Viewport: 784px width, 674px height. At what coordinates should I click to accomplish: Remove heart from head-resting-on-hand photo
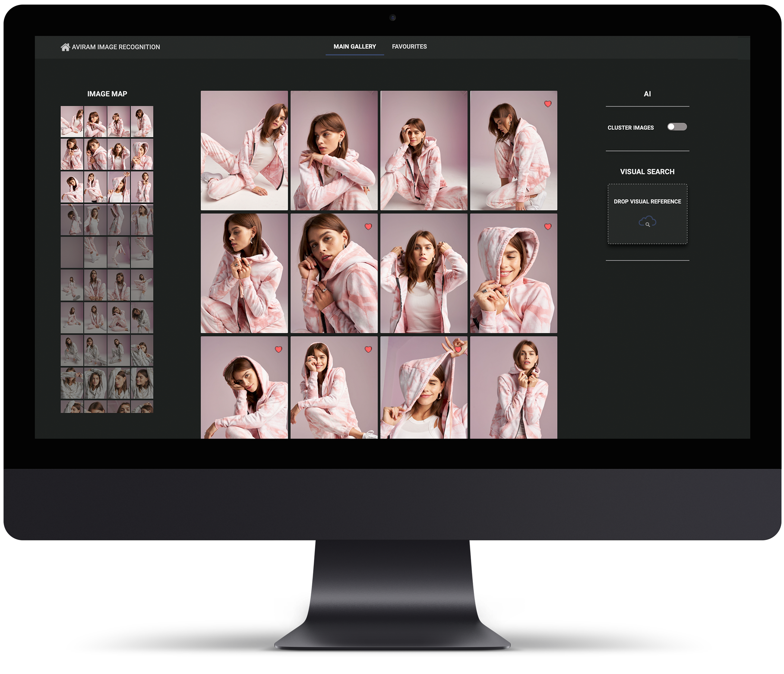click(x=278, y=349)
